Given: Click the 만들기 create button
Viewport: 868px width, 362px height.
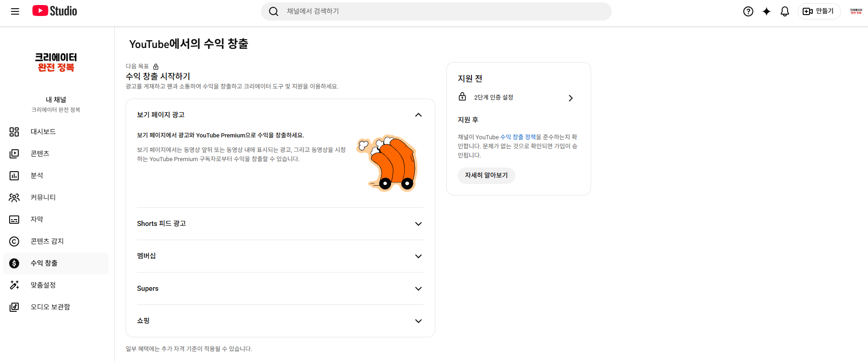Looking at the screenshot, I should tap(819, 11).
